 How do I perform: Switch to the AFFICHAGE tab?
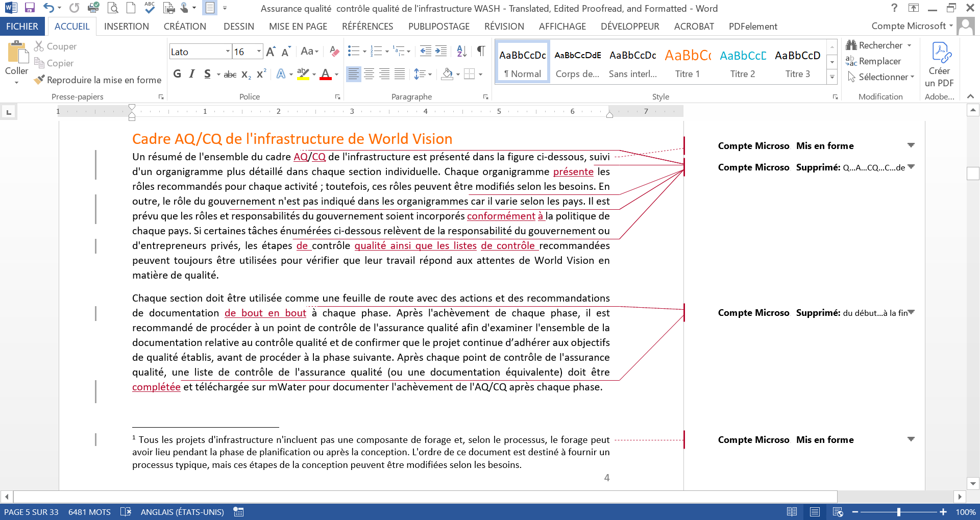(562, 27)
